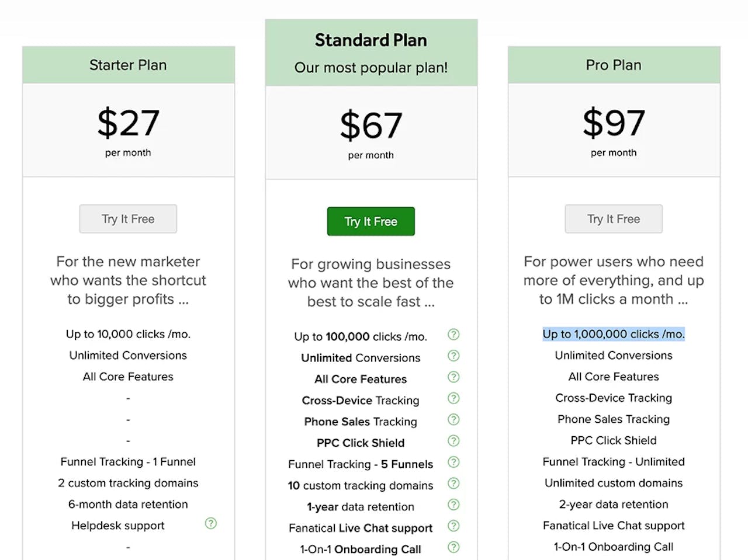This screenshot has width=748, height=560.
Task: Click Try It Free under Pro Plan
Action: click(x=614, y=219)
